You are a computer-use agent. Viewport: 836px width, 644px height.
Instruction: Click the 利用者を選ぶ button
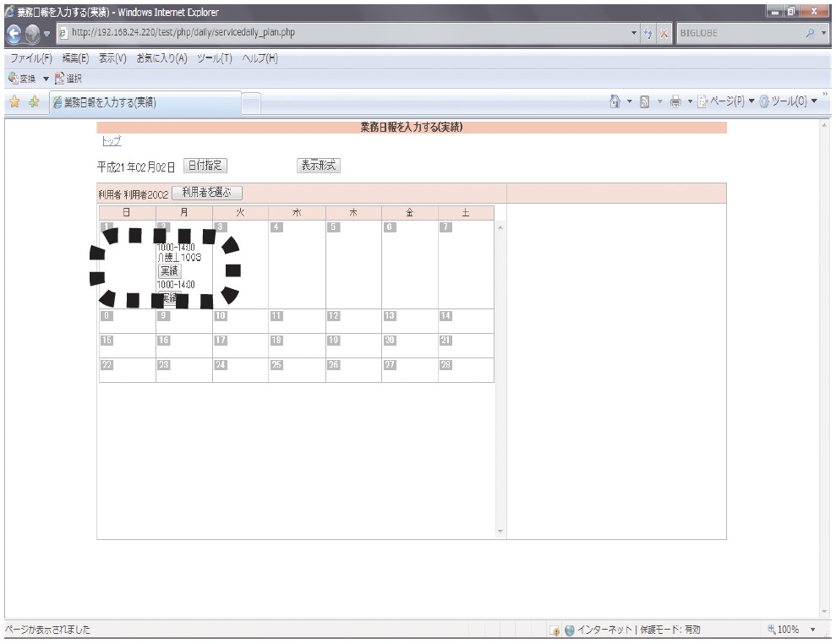coord(207,193)
